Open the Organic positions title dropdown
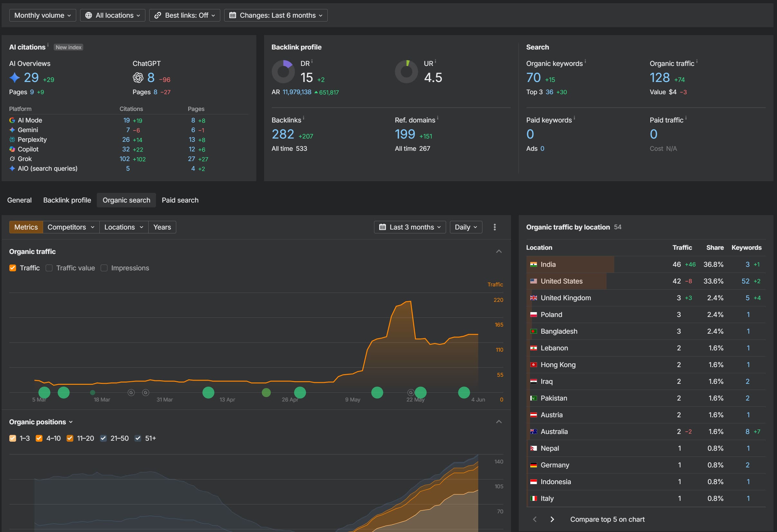The height and width of the screenshot is (532, 777). 41,422
